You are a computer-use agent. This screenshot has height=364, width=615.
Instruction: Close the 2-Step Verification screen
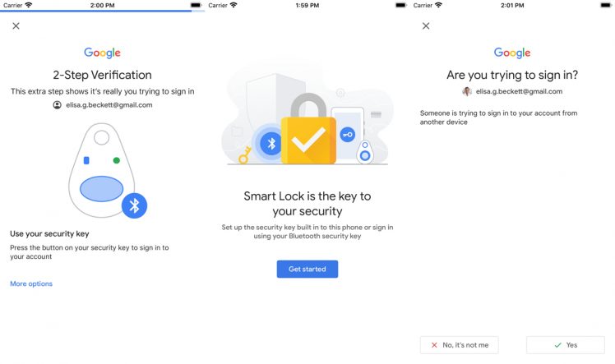[x=16, y=25]
